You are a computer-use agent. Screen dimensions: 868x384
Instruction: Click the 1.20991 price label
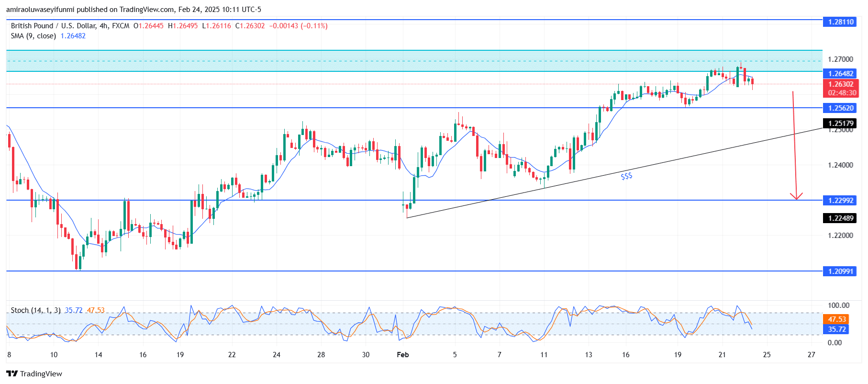pos(841,271)
